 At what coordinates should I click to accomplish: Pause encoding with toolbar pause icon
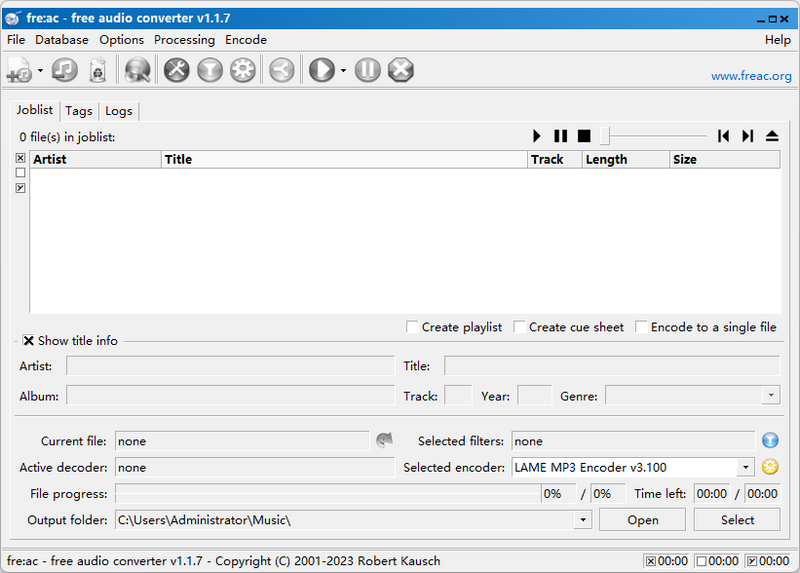(x=368, y=70)
